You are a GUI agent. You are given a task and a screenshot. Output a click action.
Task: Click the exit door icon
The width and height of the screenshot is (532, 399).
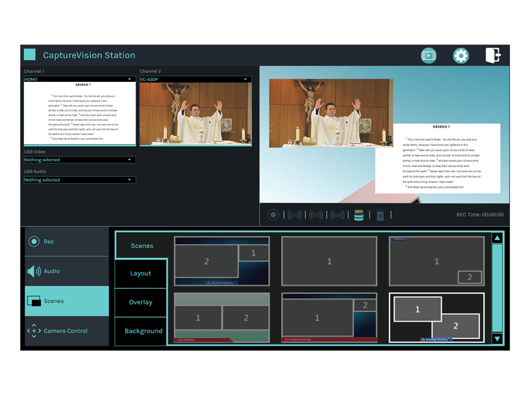tap(493, 55)
